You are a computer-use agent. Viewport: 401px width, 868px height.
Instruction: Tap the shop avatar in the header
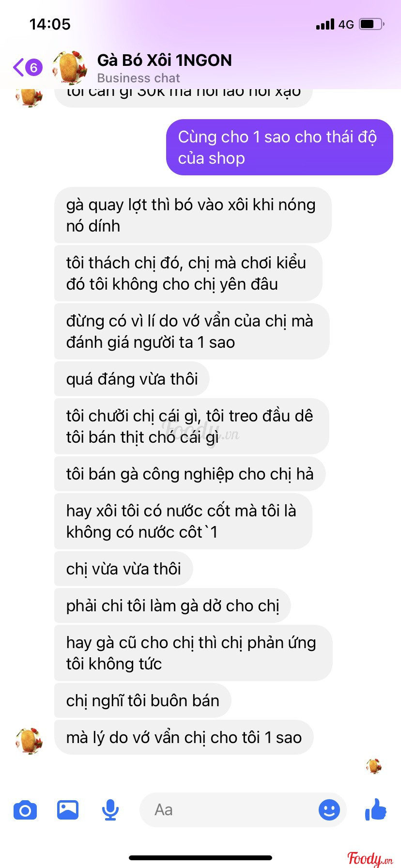(x=70, y=67)
